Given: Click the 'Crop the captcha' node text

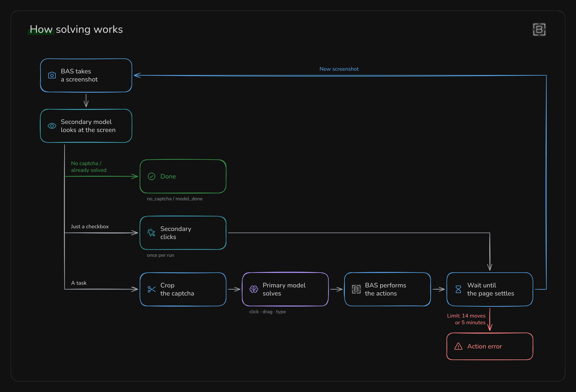Looking at the screenshot, I should click(x=177, y=289).
